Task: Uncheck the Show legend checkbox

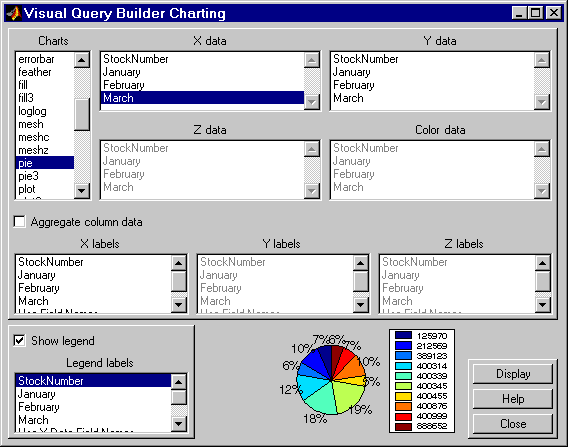Action: (19, 341)
